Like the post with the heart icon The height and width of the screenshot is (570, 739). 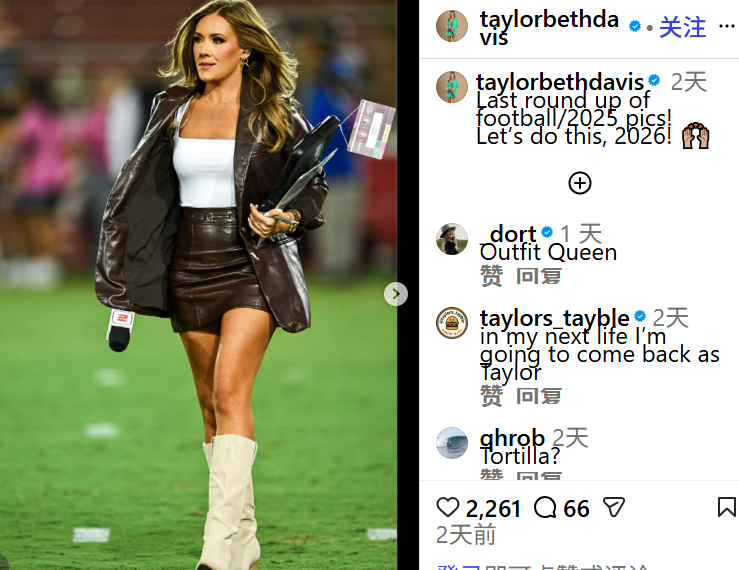coord(447,508)
